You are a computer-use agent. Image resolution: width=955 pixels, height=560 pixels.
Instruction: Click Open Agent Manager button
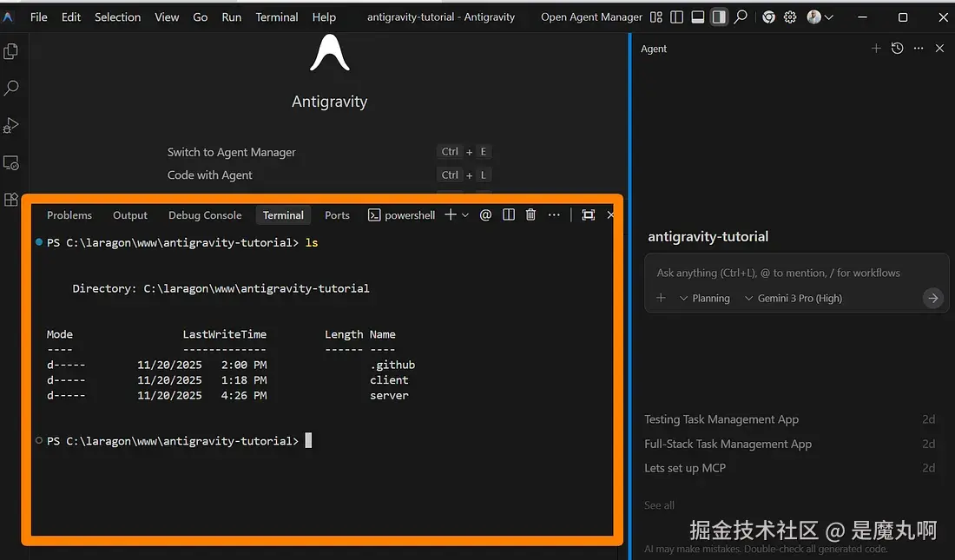pyautogui.click(x=591, y=17)
